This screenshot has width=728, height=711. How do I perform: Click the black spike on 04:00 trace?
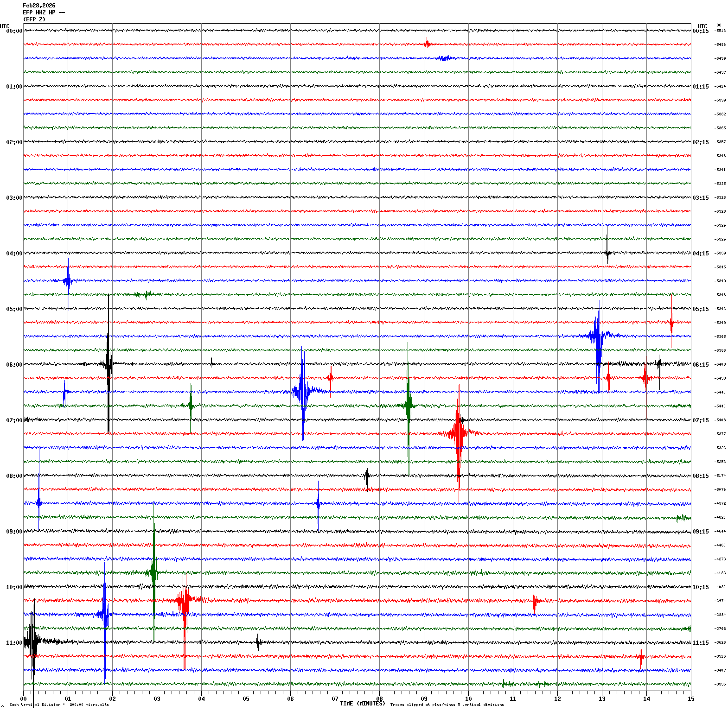pos(607,253)
